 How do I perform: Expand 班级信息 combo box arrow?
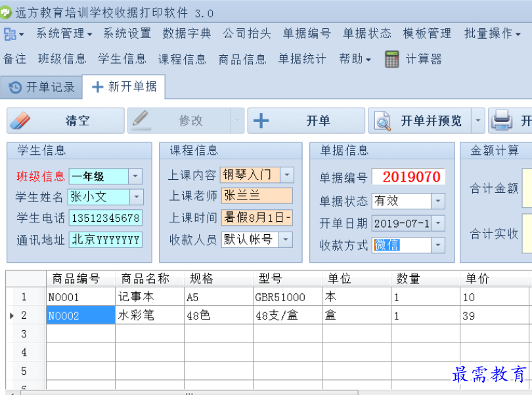135,177
